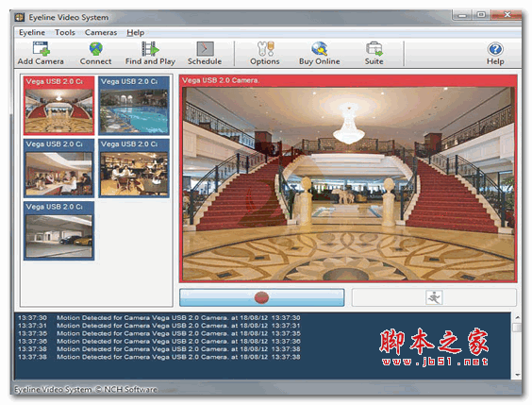
Task: Close the Eyeline Video System window
Action: pyautogui.click(x=507, y=14)
